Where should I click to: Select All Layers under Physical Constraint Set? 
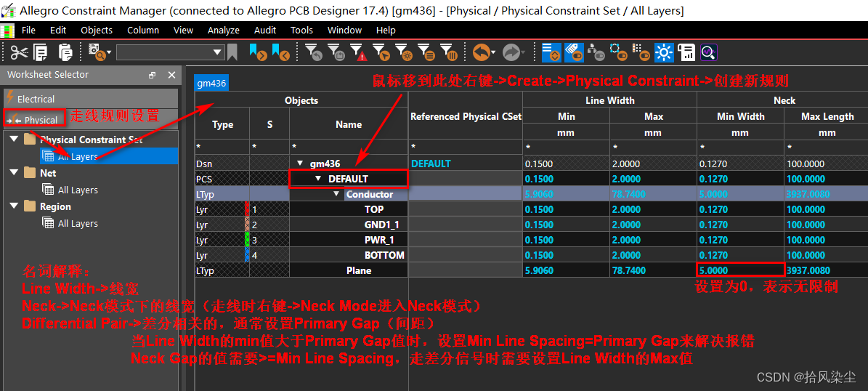78,157
